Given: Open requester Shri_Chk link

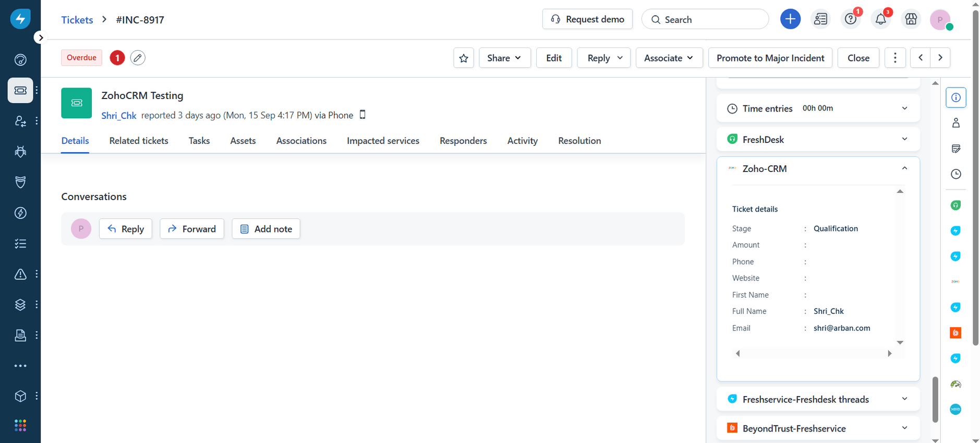Looking at the screenshot, I should 119,116.
